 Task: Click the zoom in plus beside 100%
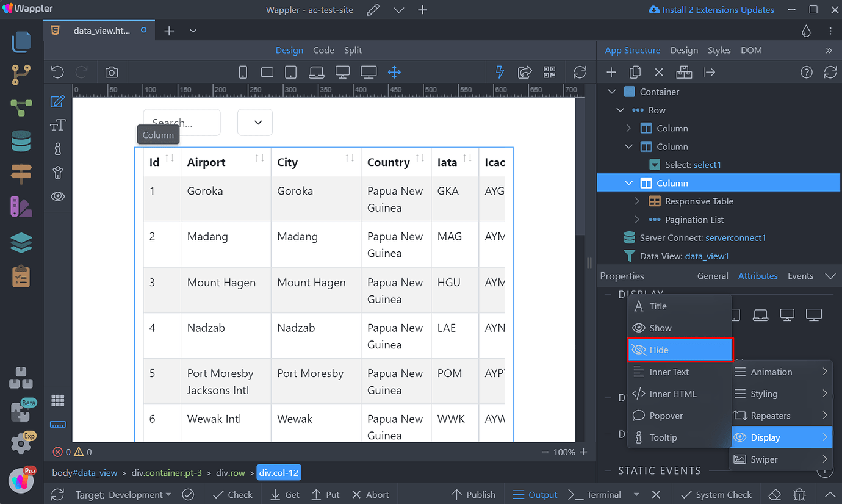coord(584,452)
